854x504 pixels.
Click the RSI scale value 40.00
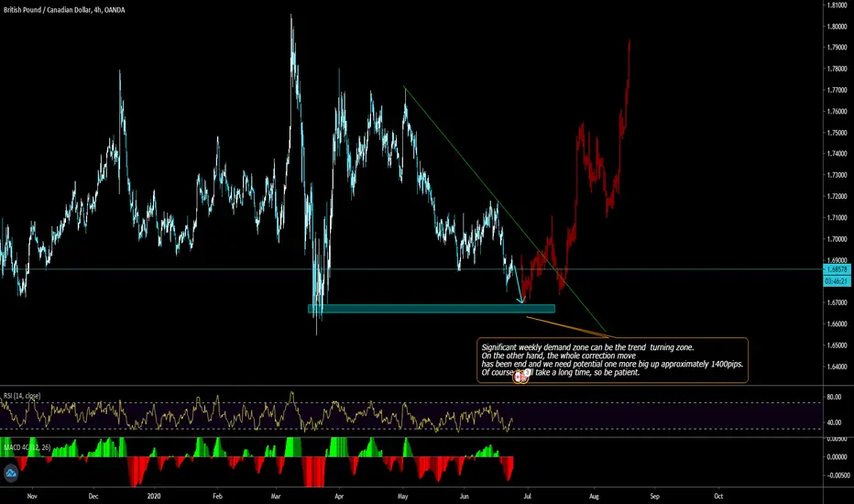pos(834,422)
